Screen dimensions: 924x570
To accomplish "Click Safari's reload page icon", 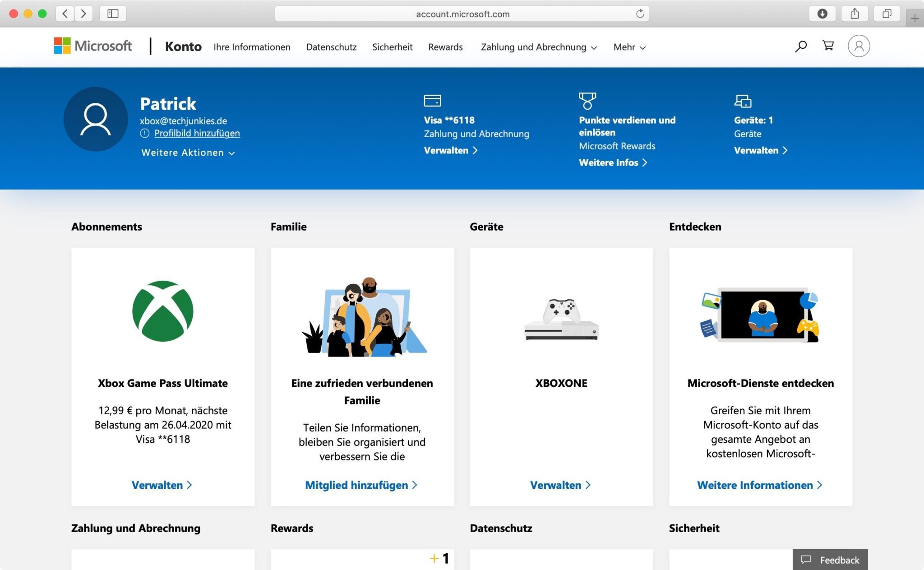I will [x=640, y=14].
